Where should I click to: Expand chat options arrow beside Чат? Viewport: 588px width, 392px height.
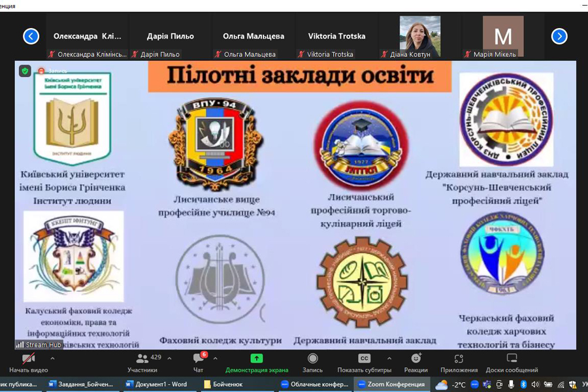tap(215, 359)
